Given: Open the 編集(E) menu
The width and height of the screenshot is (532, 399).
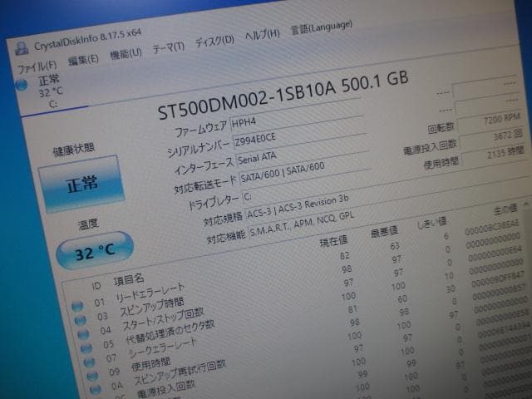Looking at the screenshot, I should [83, 60].
